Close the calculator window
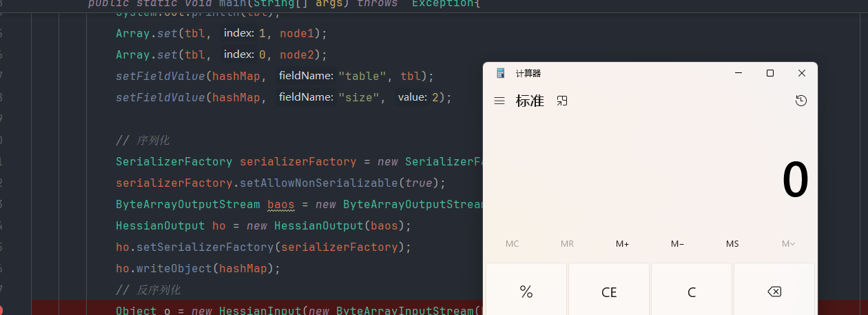868x315 pixels. [x=802, y=73]
